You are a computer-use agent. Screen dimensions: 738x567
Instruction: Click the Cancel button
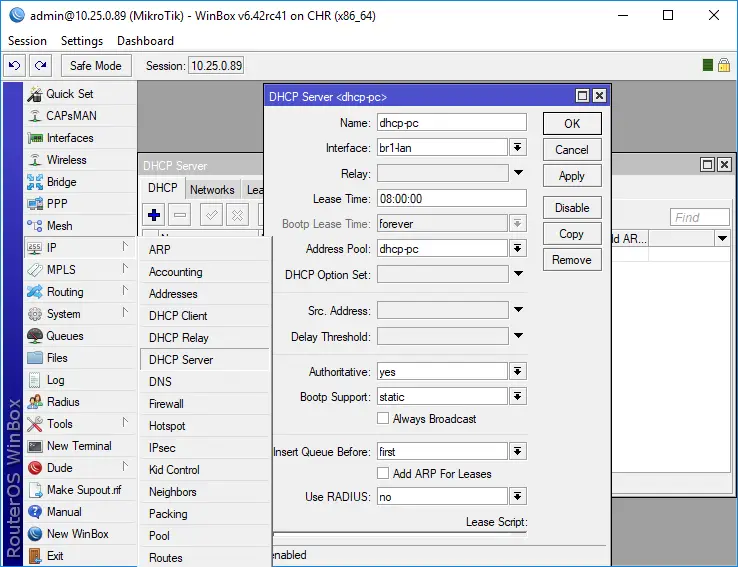click(572, 150)
